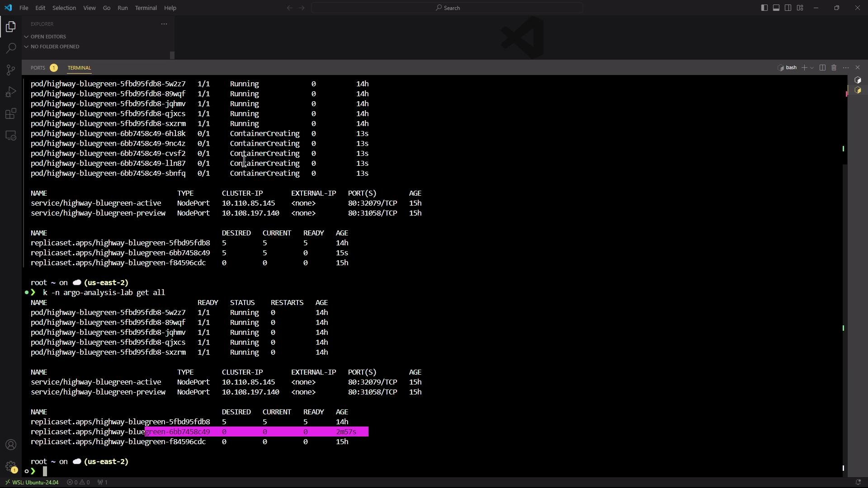This screenshot has height=488, width=868.
Task: Click pod name 'highway-bluegreen-6bb7458c49-6hl8k'
Action: pos(108,134)
